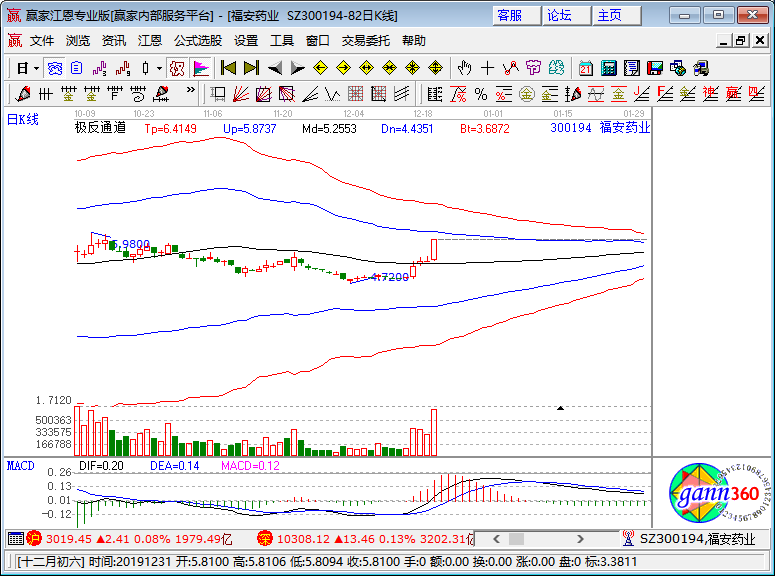Click the red floppy disk save icon

pos(655,68)
